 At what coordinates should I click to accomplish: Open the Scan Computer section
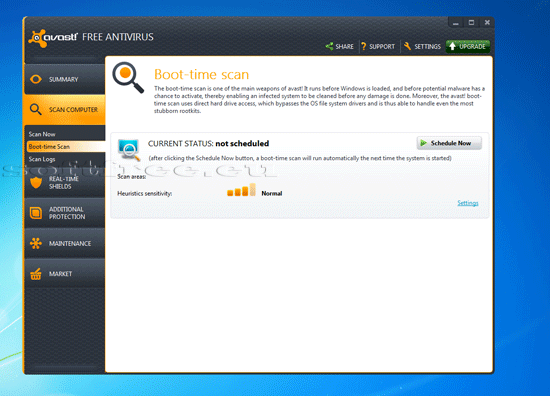[65, 109]
